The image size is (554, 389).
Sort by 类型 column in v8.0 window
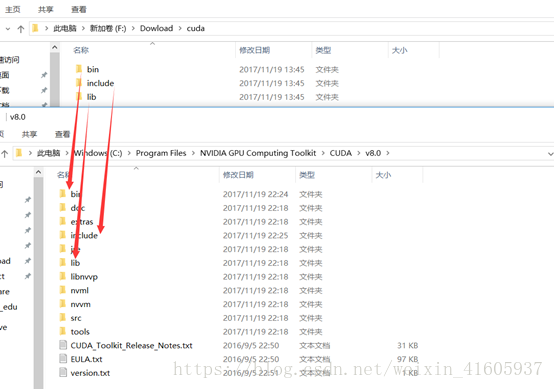point(307,175)
